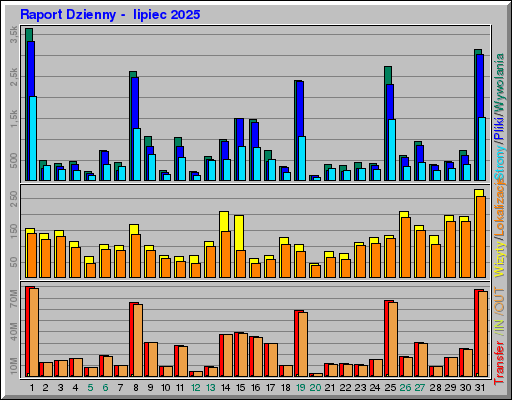Click the 'Pliki' legend label
This screenshot has height=400, width=512.
[x=499, y=128]
